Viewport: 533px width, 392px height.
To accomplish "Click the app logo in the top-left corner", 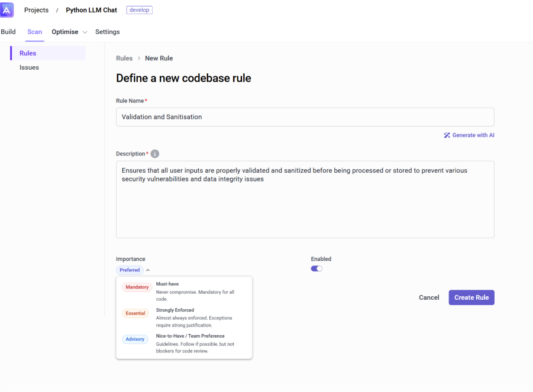I will click(7, 9).
